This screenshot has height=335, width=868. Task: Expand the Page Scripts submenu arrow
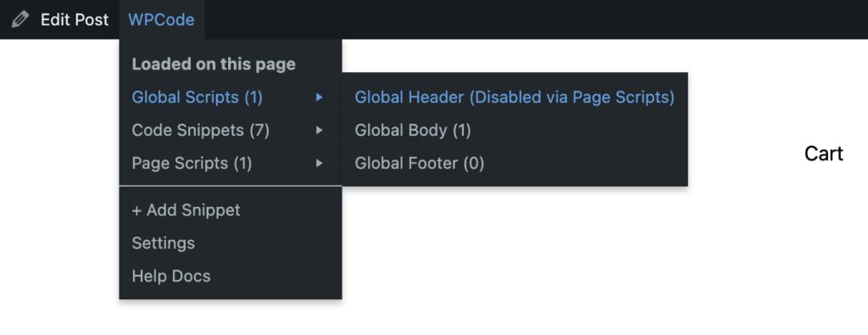(x=319, y=164)
